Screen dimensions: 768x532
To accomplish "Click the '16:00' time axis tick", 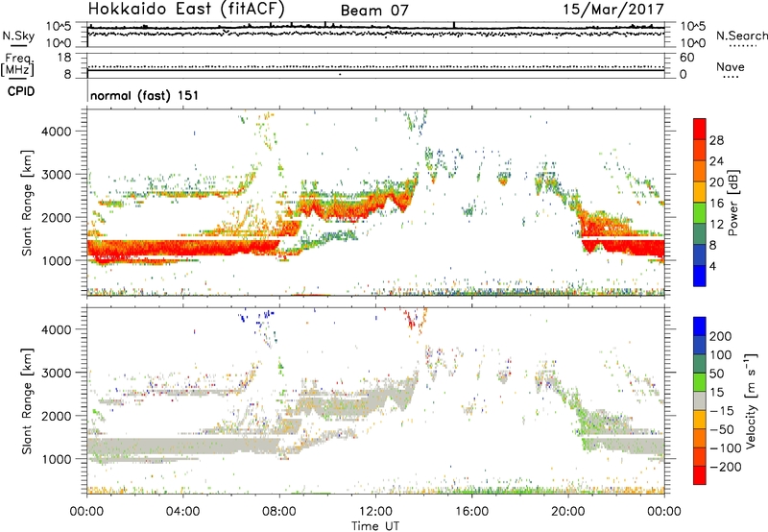I will (x=471, y=512).
